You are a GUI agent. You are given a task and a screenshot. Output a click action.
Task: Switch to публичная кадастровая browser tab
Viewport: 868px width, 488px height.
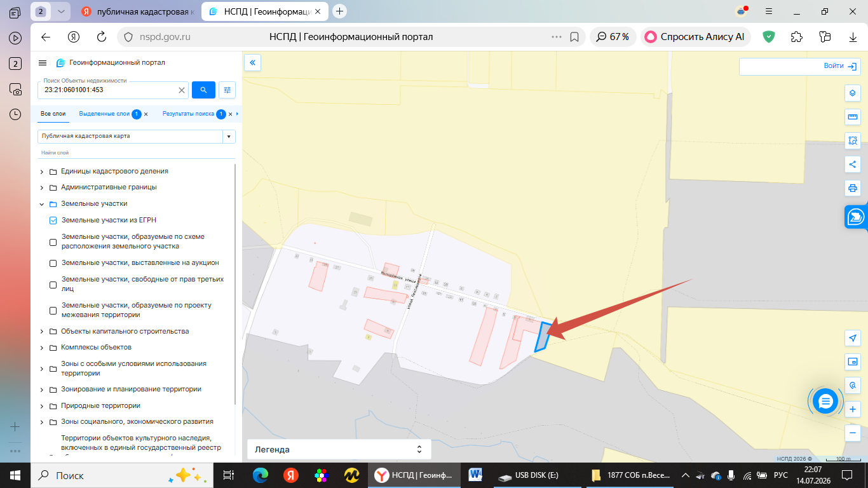(x=137, y=11)
